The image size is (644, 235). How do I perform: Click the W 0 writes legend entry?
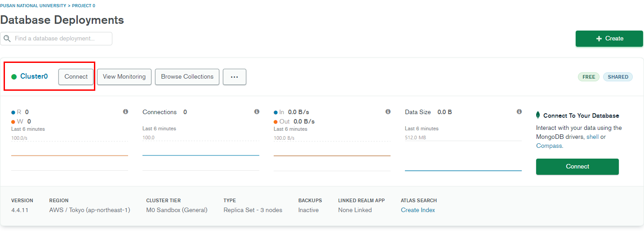(21, 121)
